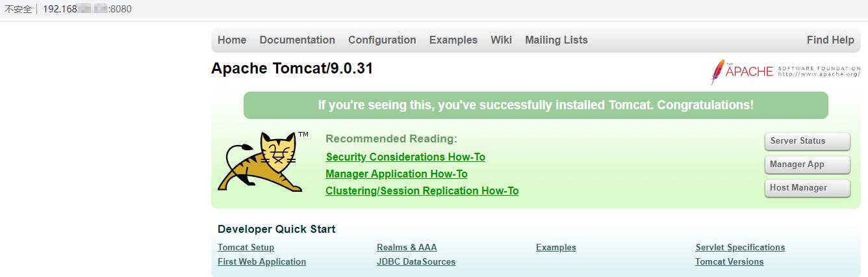This screenshot has height=277, width=868.
Task: Click the green Congratulations banner text
Action: 535,105
